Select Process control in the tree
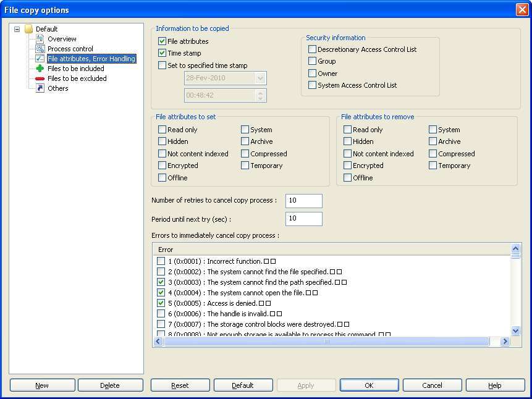Image resolution: width=532 pixels, height=399 pixels. click(x=70, y=49)
